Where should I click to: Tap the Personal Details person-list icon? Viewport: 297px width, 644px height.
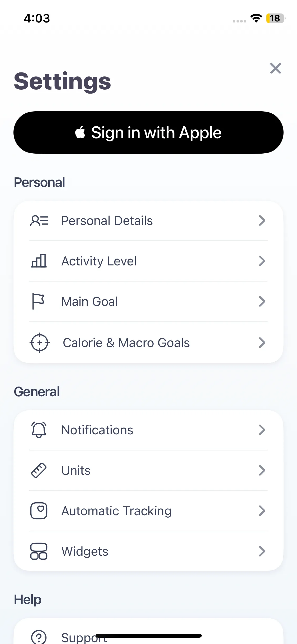coord(39,220)
